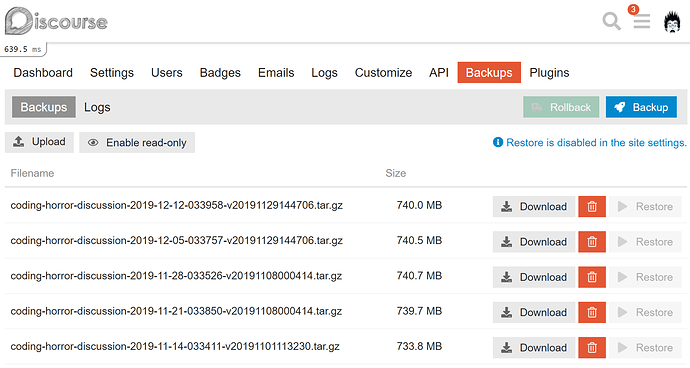The image size is (690, 368).
Task: Open the Emails admin tab
Action: (x=276, y=73)
